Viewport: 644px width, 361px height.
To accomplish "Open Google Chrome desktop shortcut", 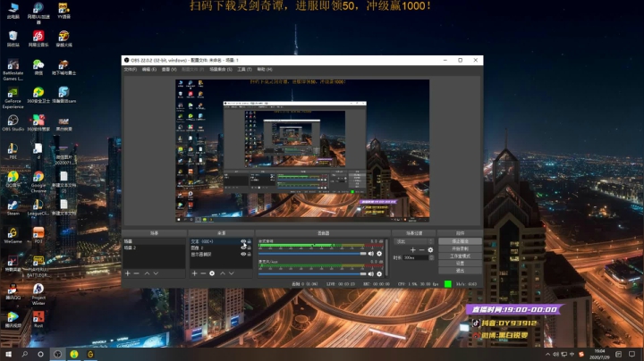I will 38,182.
